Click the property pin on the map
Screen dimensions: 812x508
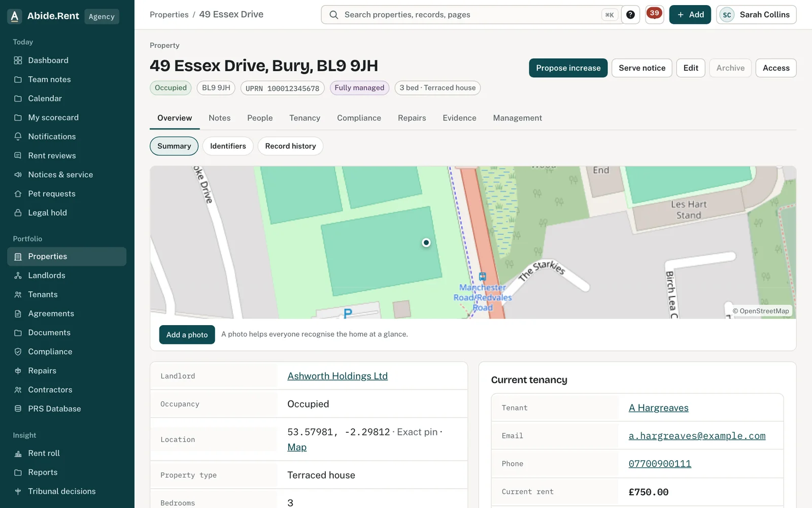tap(426, 243)
